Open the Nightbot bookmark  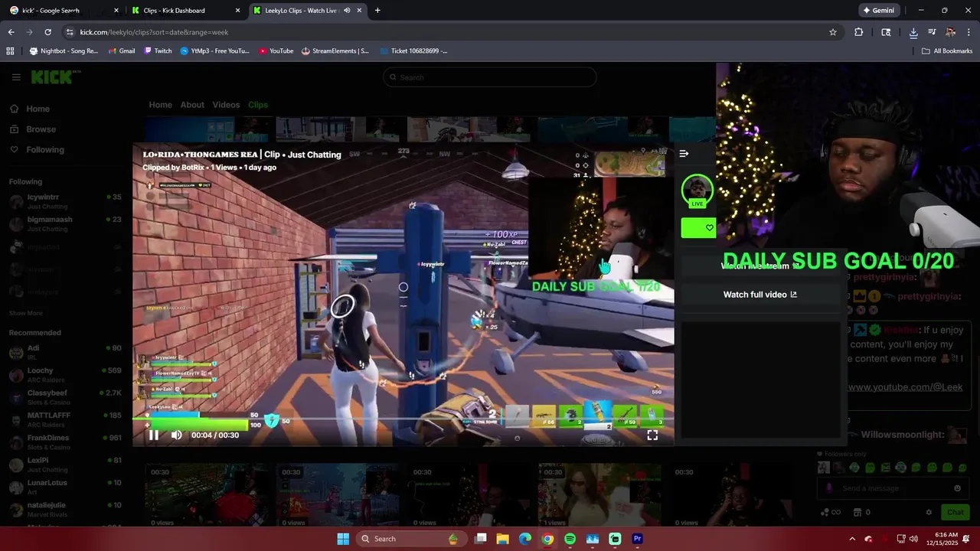coord(64,51)
